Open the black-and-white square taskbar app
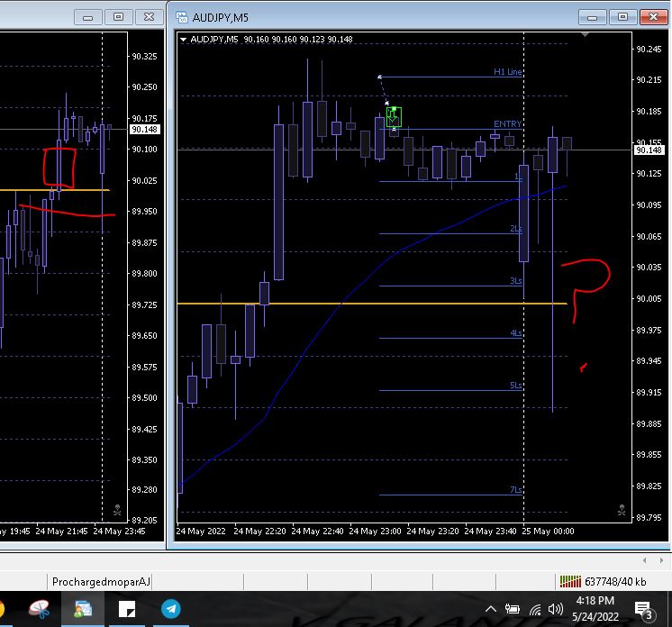 (127, 609)
